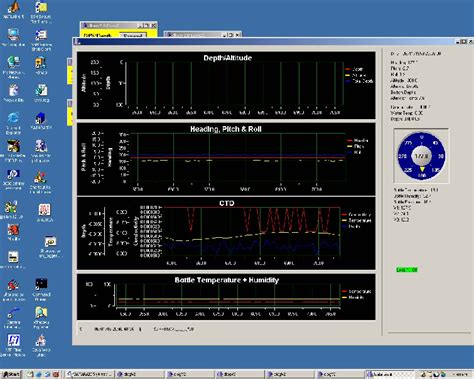Click the Heading legend entry in heading chart
Screen dimensions: 474x379
[357, 141]
